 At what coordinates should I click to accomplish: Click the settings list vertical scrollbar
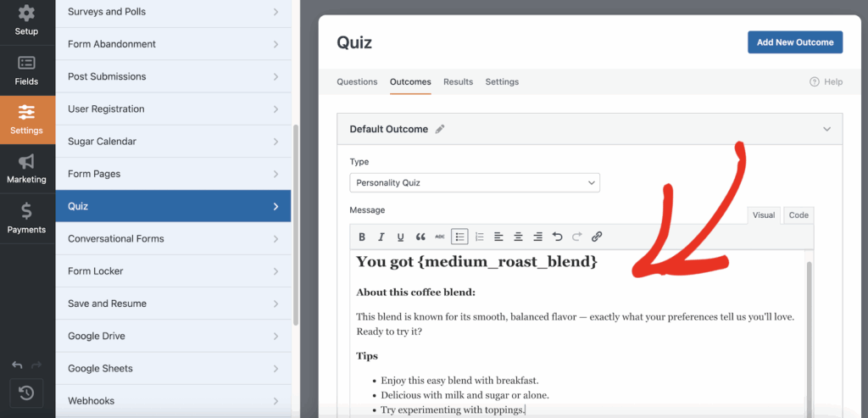coord(295,225)
